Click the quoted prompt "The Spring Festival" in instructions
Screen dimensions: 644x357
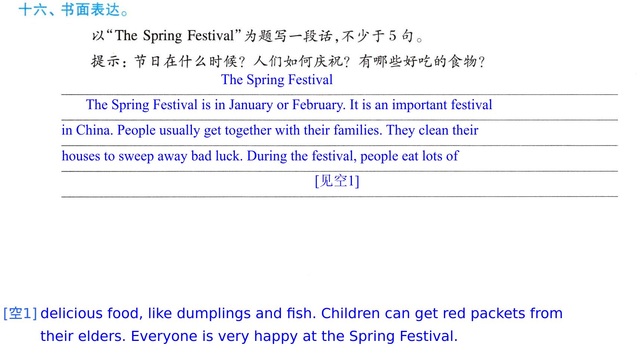pos(174,36)
